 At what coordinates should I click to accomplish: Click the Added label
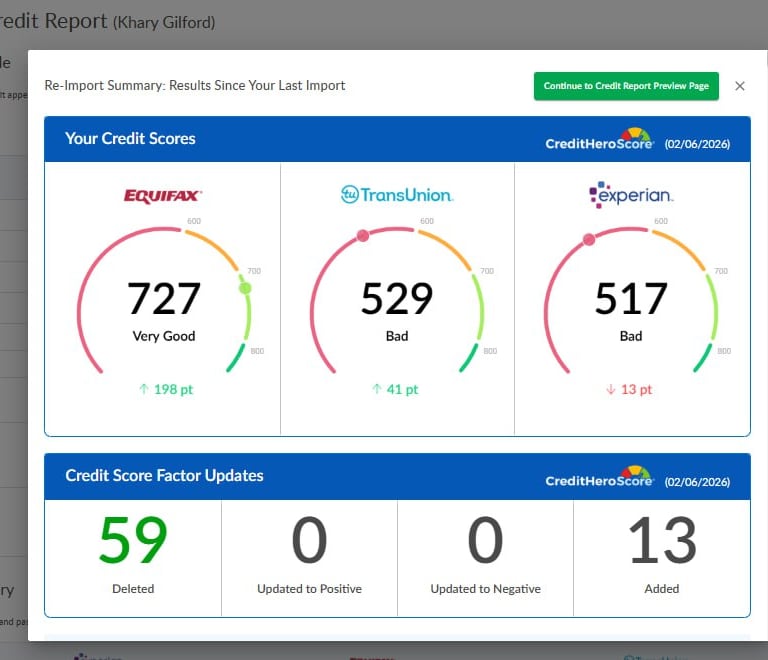(x=662, y=589)
